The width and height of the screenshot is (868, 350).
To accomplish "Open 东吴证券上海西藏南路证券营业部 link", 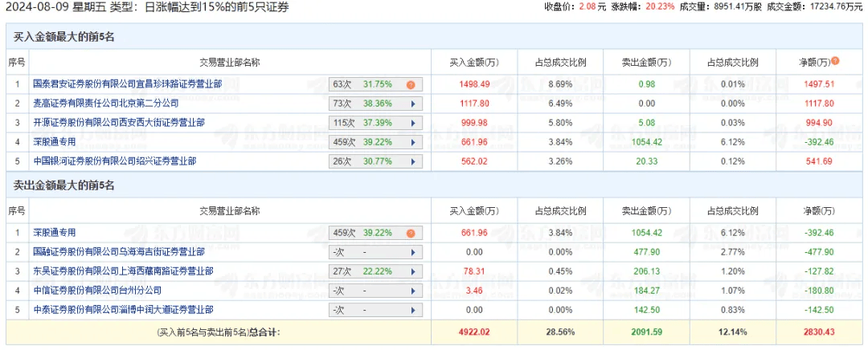I will tap(123, 271).
